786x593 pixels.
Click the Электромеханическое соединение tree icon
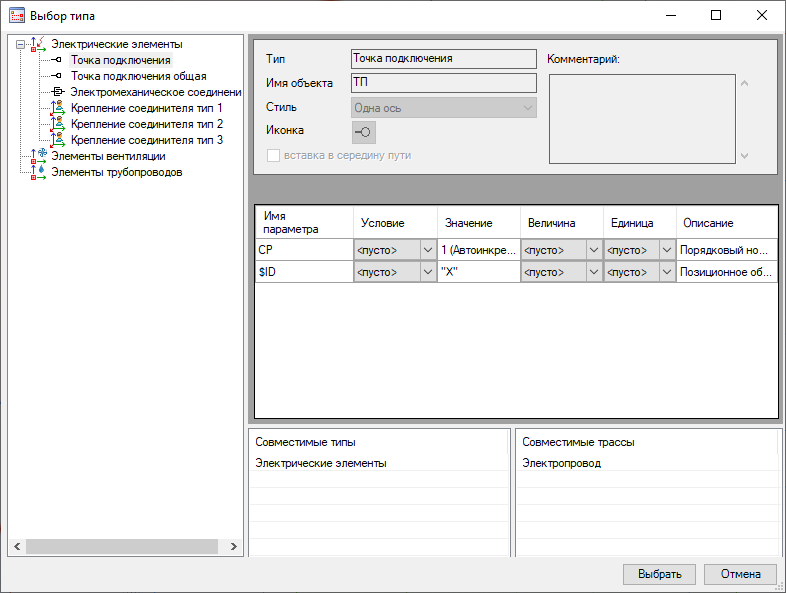coord(58,92)
